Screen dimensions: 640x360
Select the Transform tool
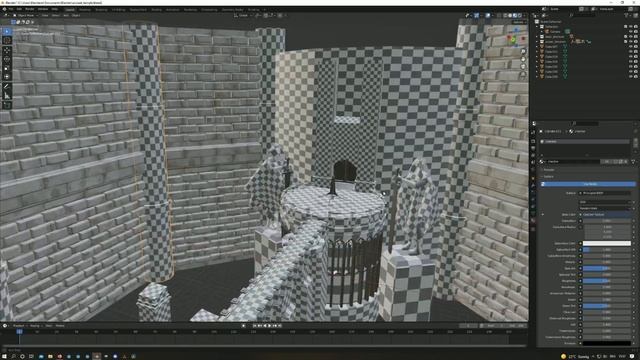[x=7, y=77]
